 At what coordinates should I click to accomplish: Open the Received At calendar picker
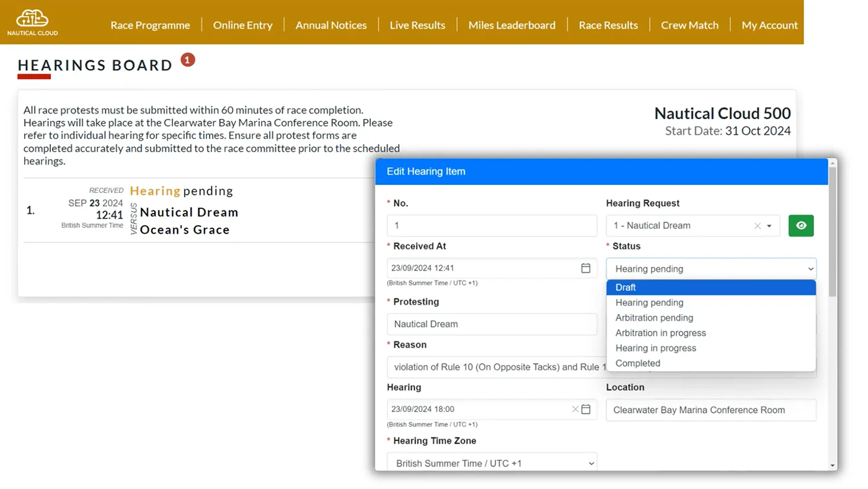(585, 268)
